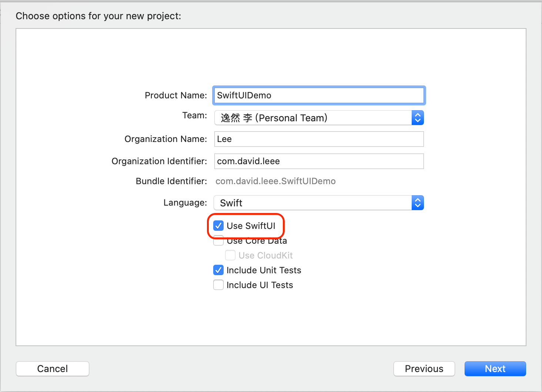Click the "Language:" label
The image size is (542, 392).
pyautogui.click(x=185, y=203)
